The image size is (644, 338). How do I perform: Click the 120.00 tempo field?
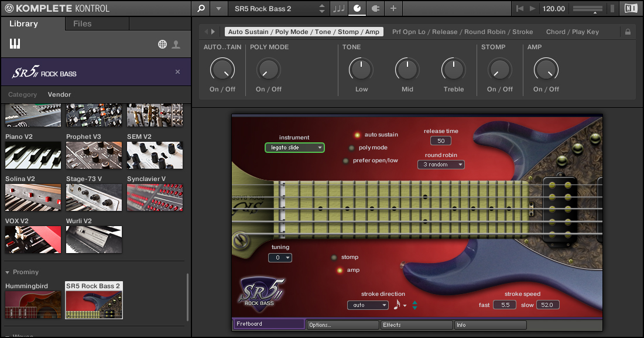554,9
